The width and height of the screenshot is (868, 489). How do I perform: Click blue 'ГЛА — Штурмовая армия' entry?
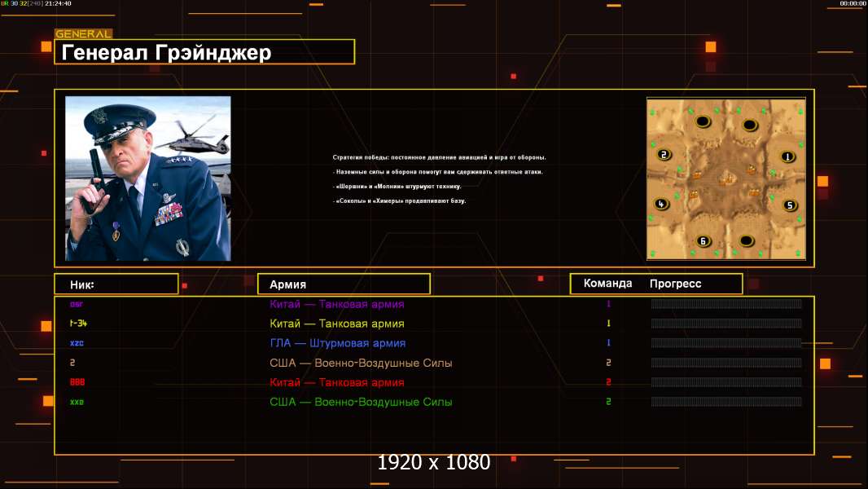337,343
